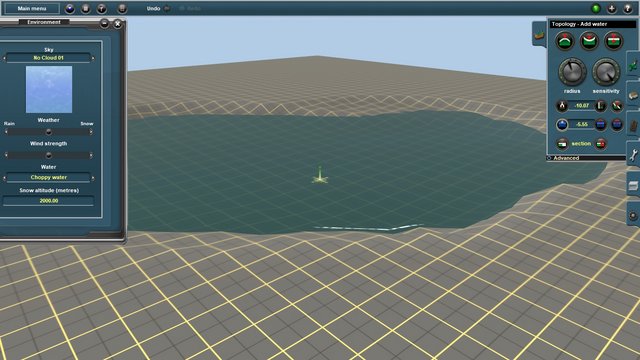Close the Environment panel

(118, 24)
